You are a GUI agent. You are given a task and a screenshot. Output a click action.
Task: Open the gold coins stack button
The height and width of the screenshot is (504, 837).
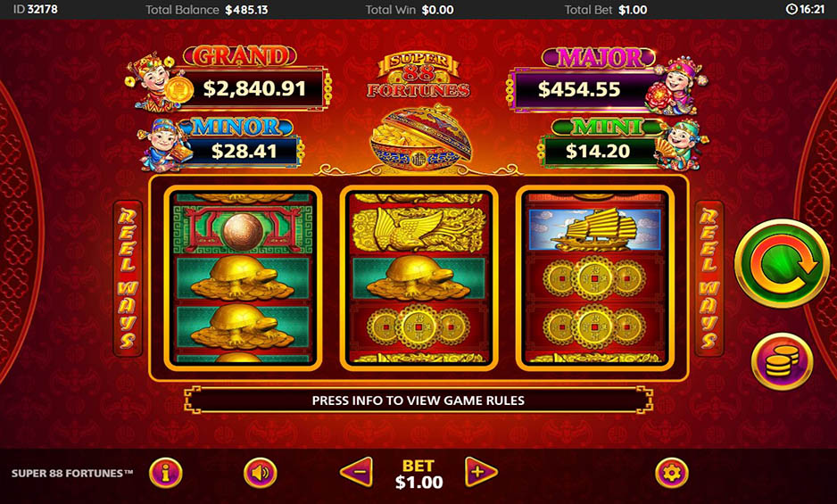tap(782, 361)
